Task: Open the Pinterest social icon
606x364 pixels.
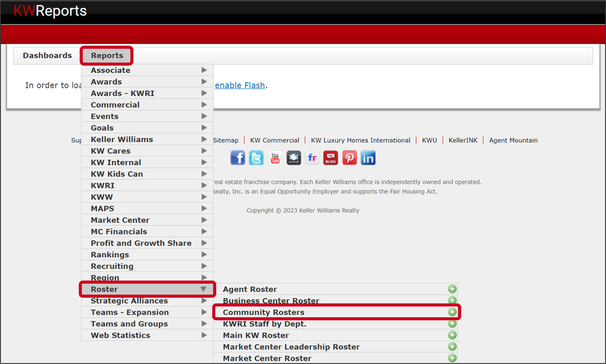Action: click(350, 158)
